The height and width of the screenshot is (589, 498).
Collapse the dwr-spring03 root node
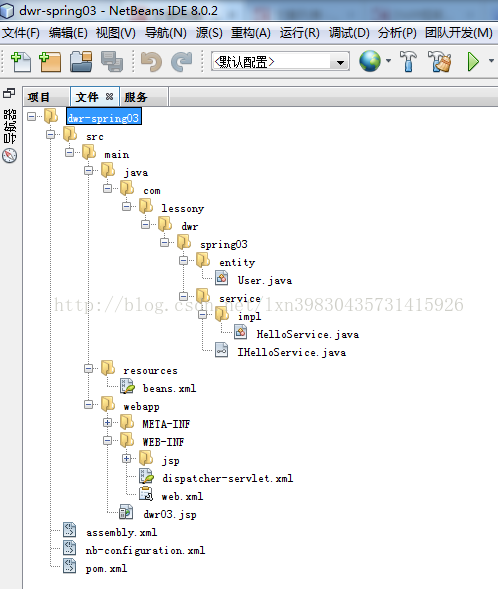[x=32, y=116]
